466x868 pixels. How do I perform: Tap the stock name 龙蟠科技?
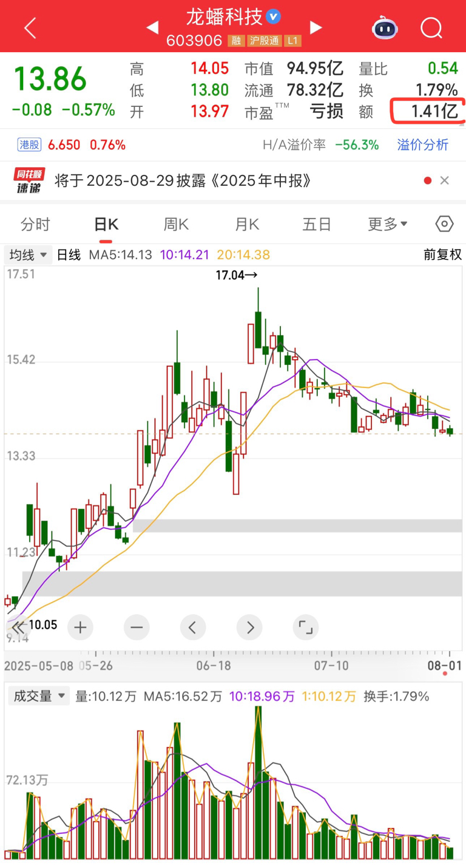224,16
